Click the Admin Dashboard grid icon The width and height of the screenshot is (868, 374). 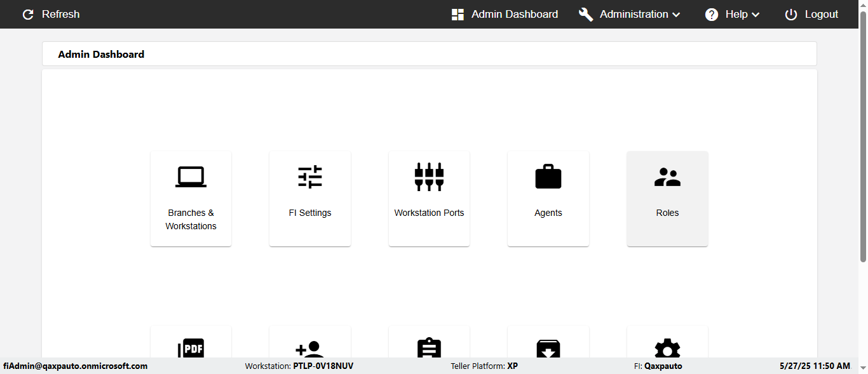(x=458, y=15)
